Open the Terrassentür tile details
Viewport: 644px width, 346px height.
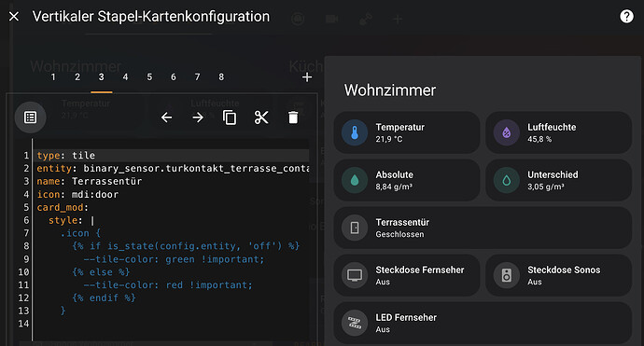(x=483, y=228)
